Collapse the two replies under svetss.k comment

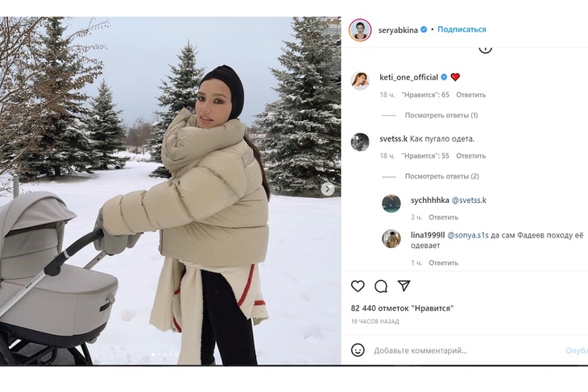pos(441,176)
